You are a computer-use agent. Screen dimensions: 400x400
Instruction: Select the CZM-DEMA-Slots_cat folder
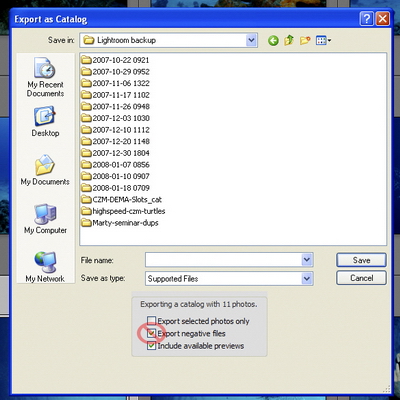(x=122, y=200)
